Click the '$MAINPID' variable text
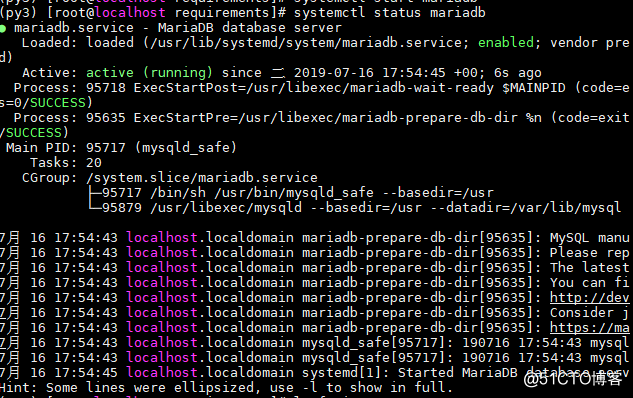The height and width of the screenshot is (398, 633). coord(534,88)
